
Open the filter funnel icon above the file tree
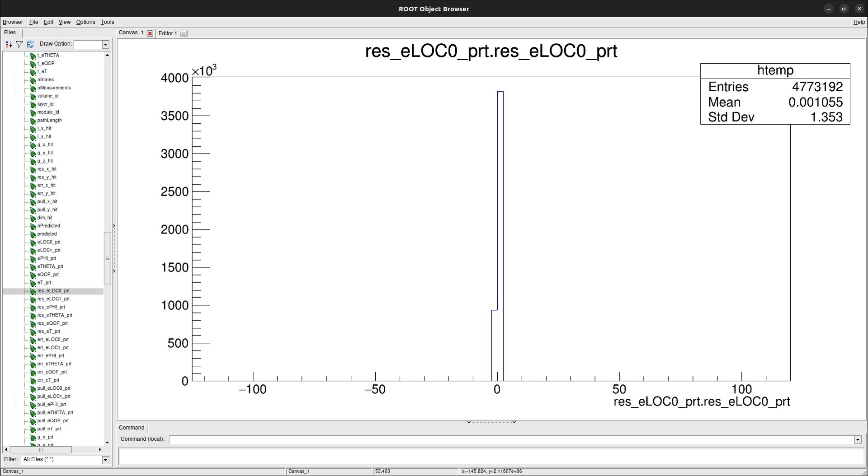pyautogui.click(x=19, y=44)
